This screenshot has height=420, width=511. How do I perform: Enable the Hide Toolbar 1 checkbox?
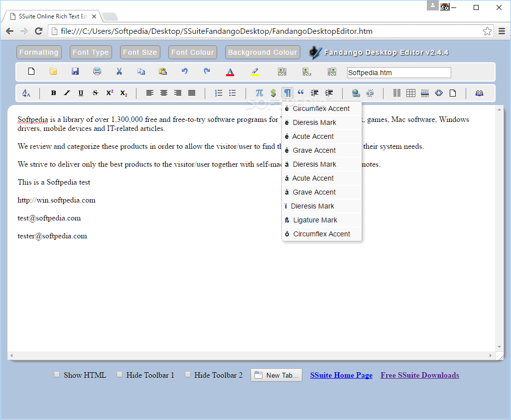(119, 374)
